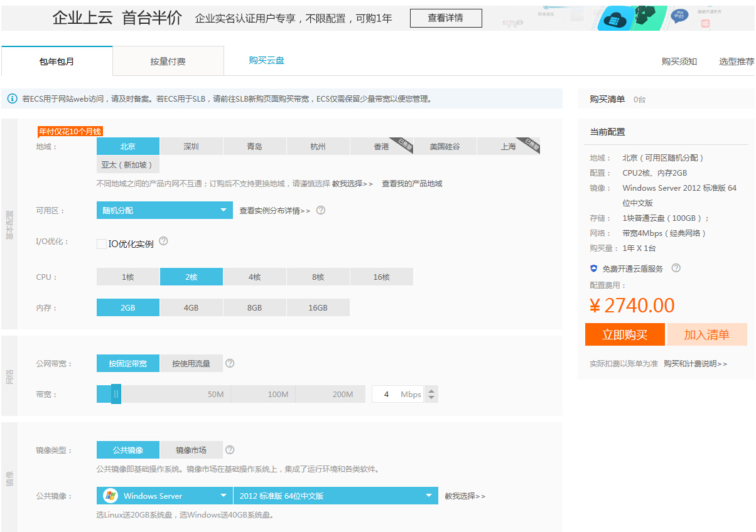
Task: Click the blue info icon in the notice bar
Action: point(12,98)
